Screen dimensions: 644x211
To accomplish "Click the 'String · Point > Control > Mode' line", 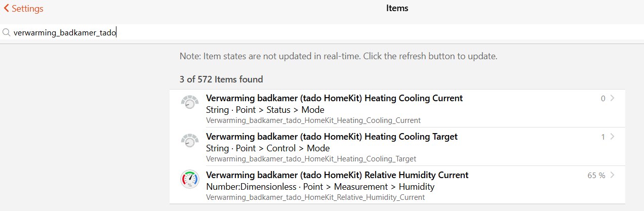I will pyautogui.click(x=268, y=148).
